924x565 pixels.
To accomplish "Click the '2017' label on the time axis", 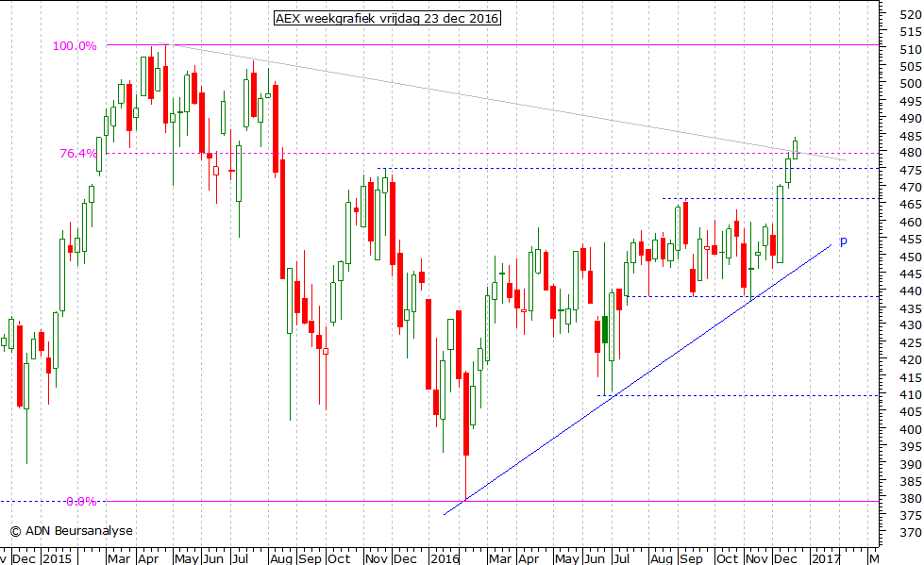I will click(x=825, y=558).
